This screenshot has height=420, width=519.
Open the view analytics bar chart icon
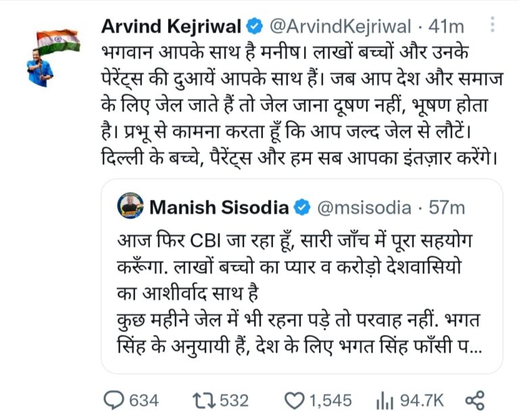click(x=384, y=400)
